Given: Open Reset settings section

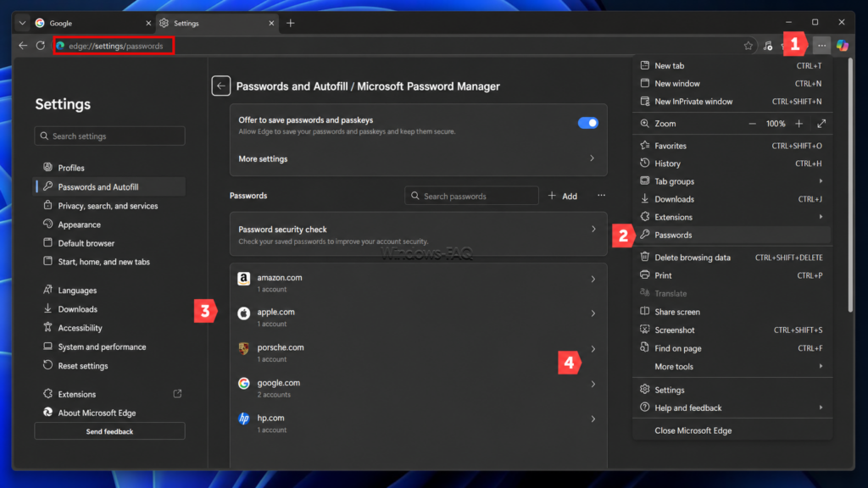Looking at the screenshot, I should [109, 366].
